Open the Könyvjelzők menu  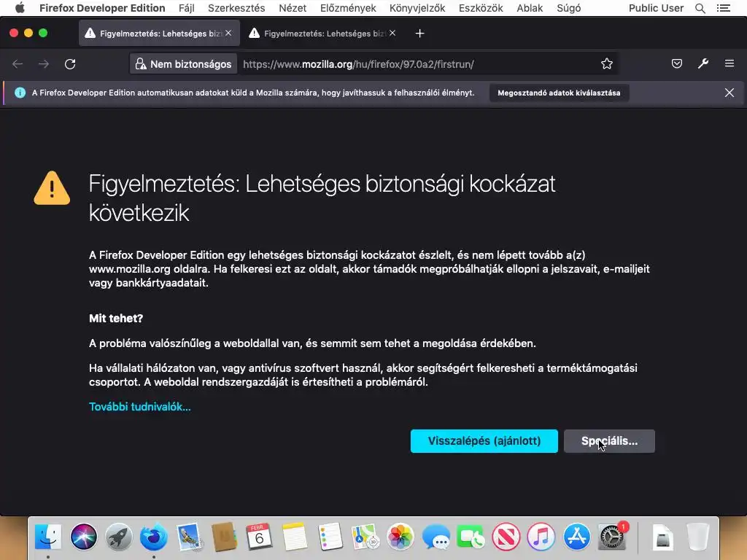417,8
